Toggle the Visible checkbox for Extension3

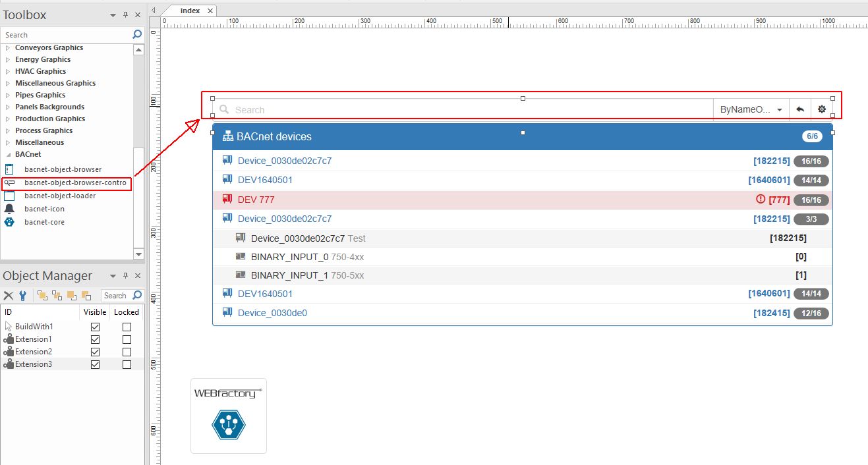(95, 364)
